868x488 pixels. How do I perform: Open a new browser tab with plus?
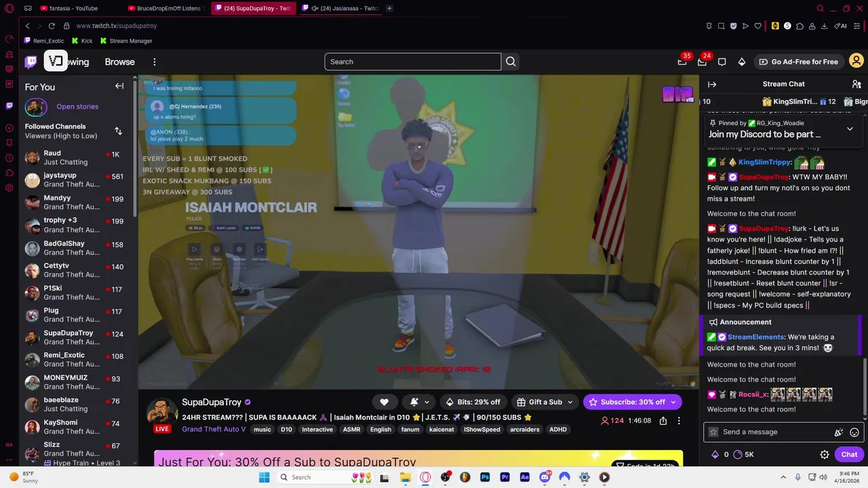[389, 8]
